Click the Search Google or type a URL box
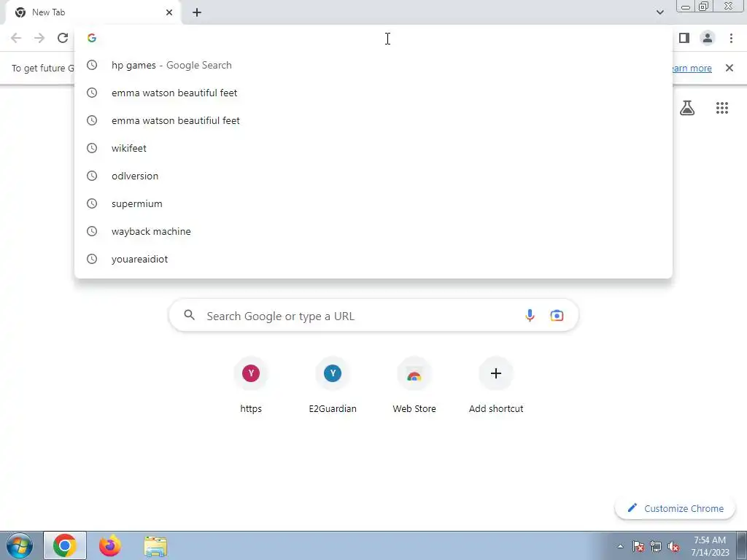 point(373,315)
